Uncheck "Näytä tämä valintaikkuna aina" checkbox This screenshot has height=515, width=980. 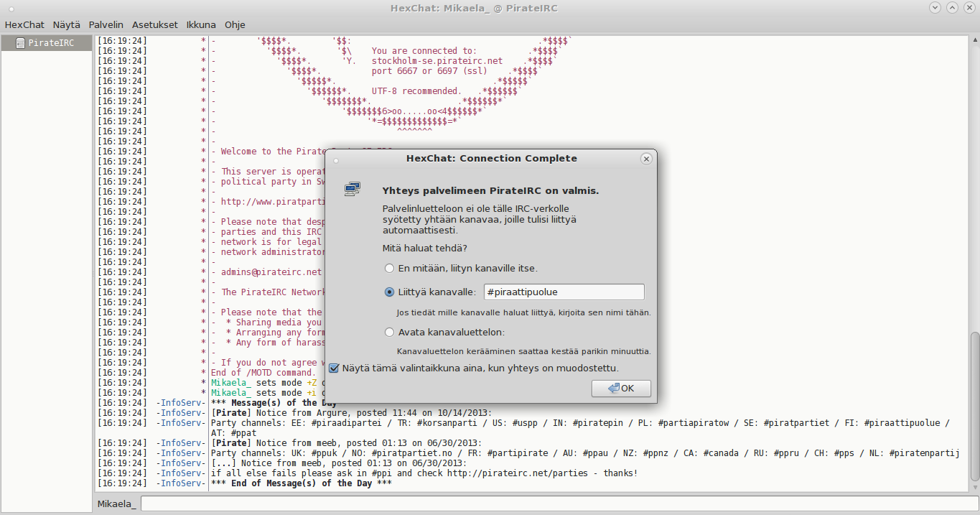click(334, 368)
